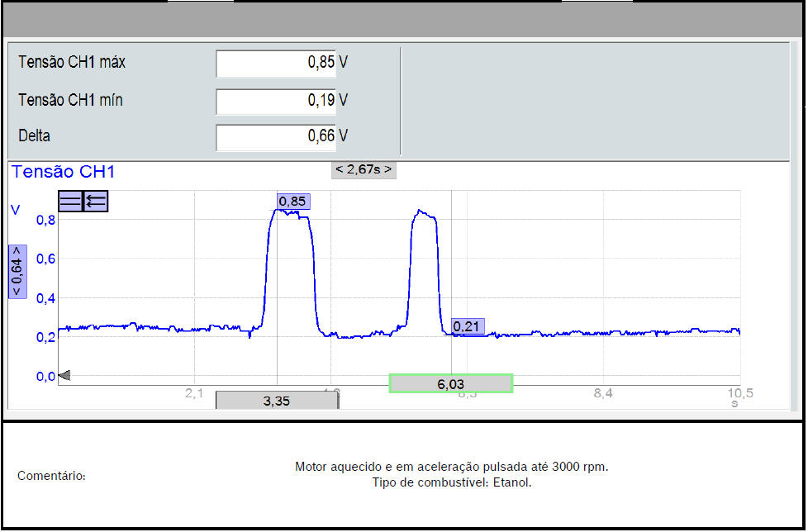This screenshot has height=532, width=808.
Task: Click the Comentário label
Action: point(51,476)
